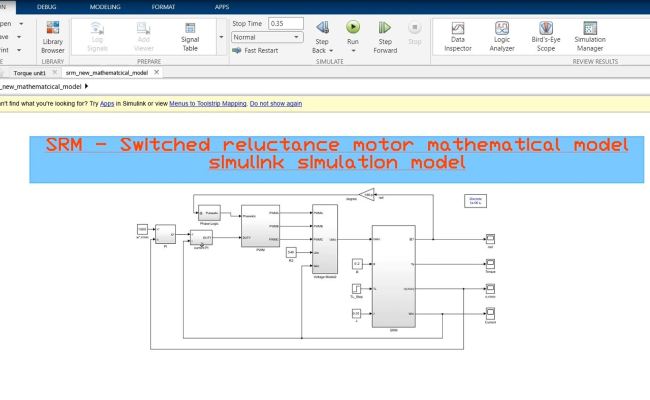Select the large SRM subsystem block
This screenshot has width=650, height=400.
(393, 276)
